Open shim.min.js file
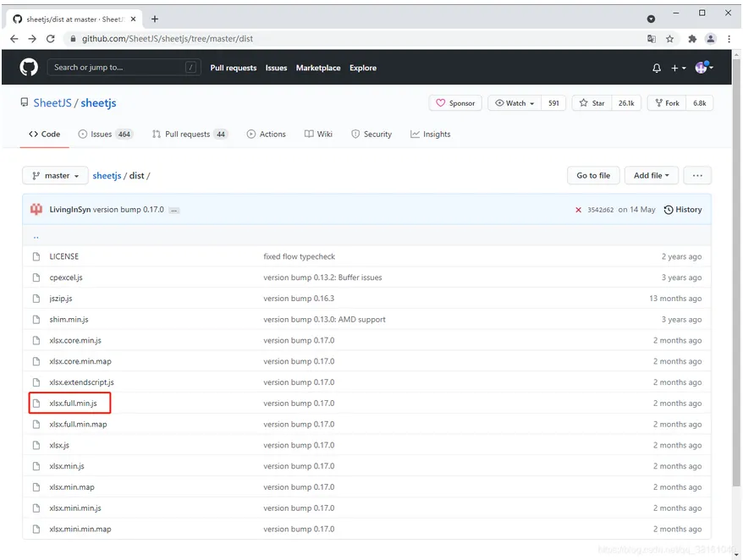Screen dimensions: 743x560 click(69, 319)
